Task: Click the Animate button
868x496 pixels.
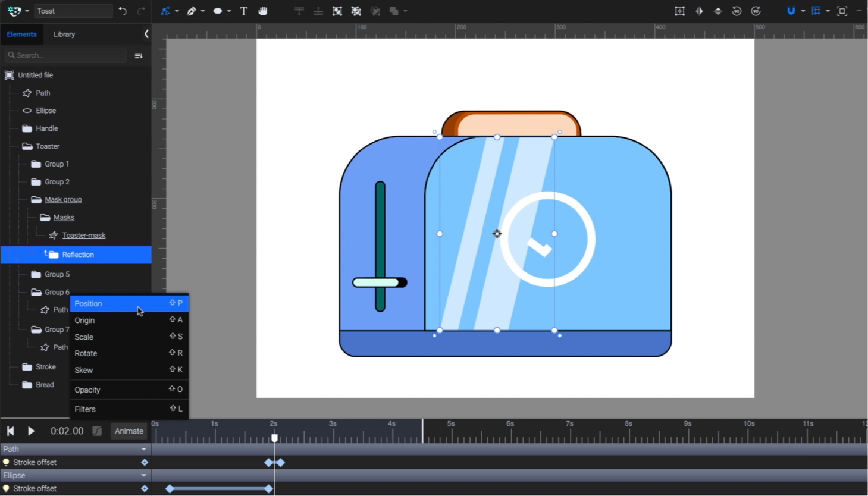Action: click(x=129, y=431)
